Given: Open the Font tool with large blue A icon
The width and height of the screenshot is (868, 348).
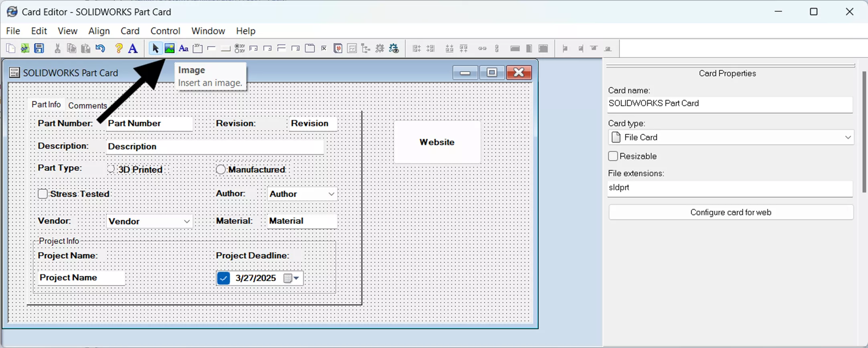Looking at the screenshot, I should (133, 48).
